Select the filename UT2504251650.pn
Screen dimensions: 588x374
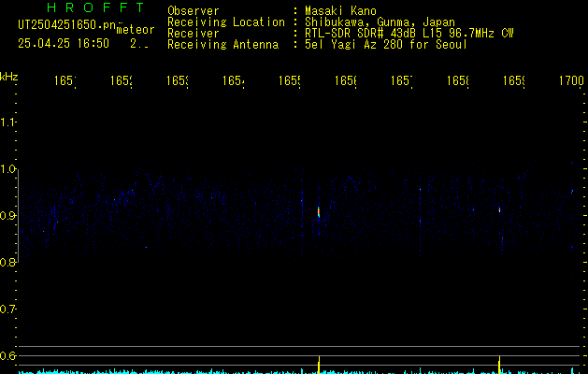67,25
